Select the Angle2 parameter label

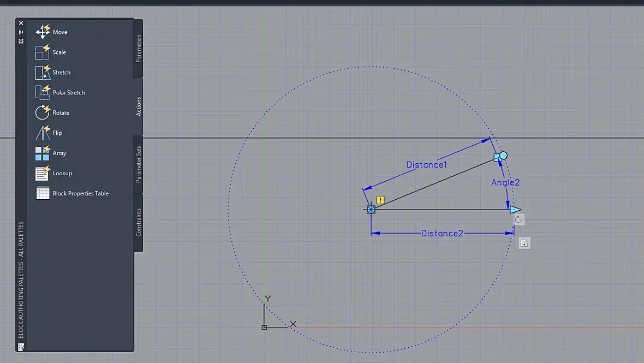(505, 182)
